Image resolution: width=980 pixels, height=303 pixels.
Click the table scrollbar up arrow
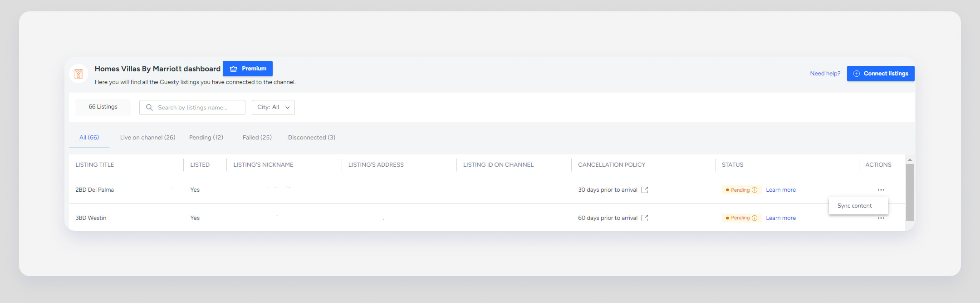[x=910, y=160]
